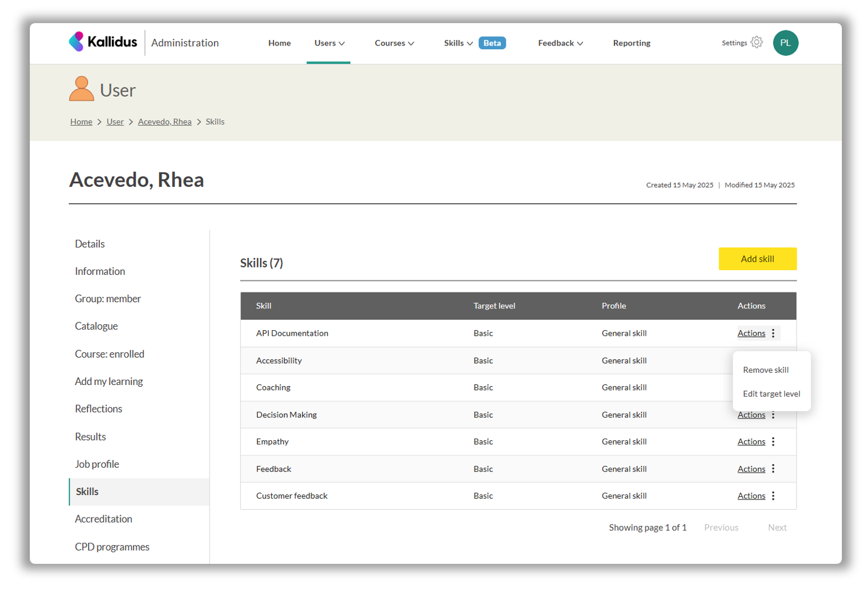Click three-dot menu for API Documentation row
Viewport: 868px width, 590px height.
[773, 333]
